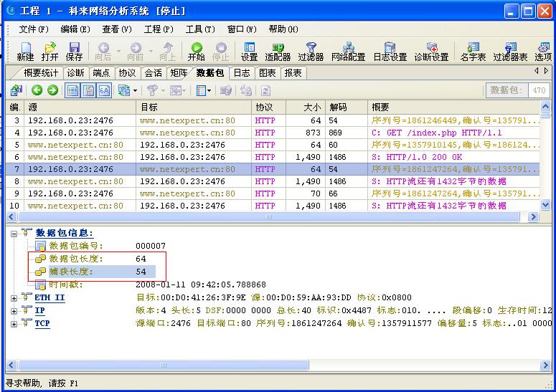Open the 适配器 (Adapter) settings icon
The width and height of the screenshot is (556, 392).
278,51
